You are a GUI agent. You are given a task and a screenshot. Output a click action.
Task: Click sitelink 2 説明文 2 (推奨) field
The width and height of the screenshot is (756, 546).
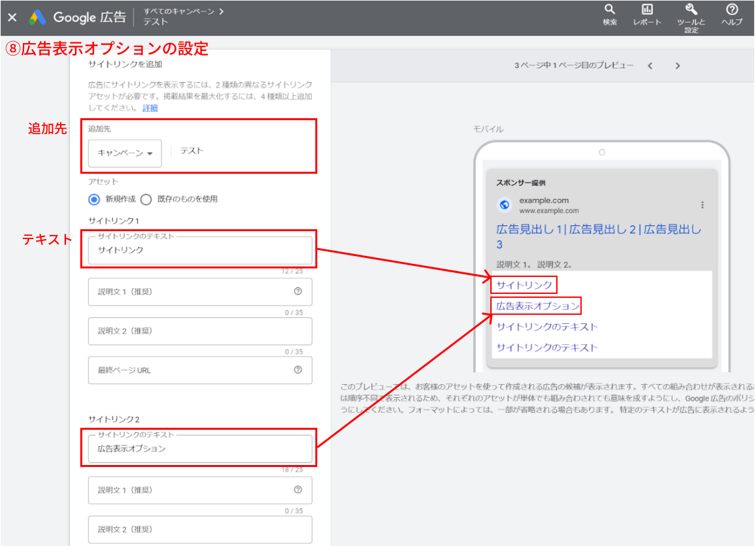pos(200,529)
